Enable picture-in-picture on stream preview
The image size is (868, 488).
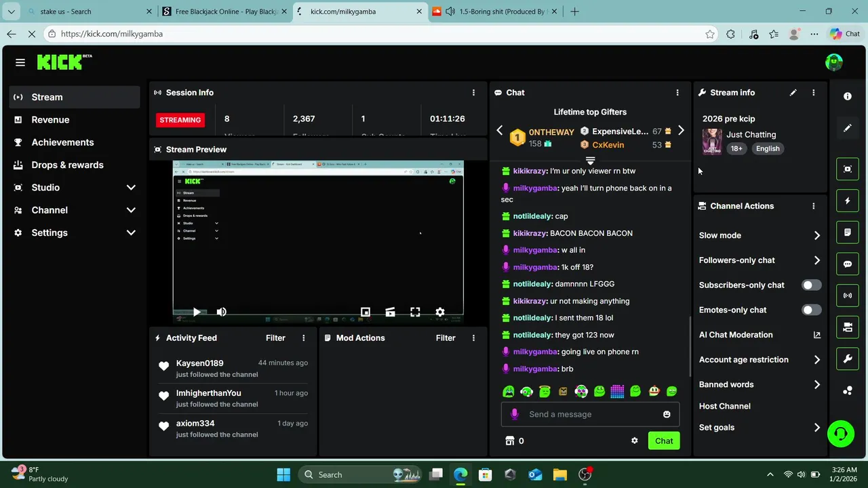click(366, 312)
